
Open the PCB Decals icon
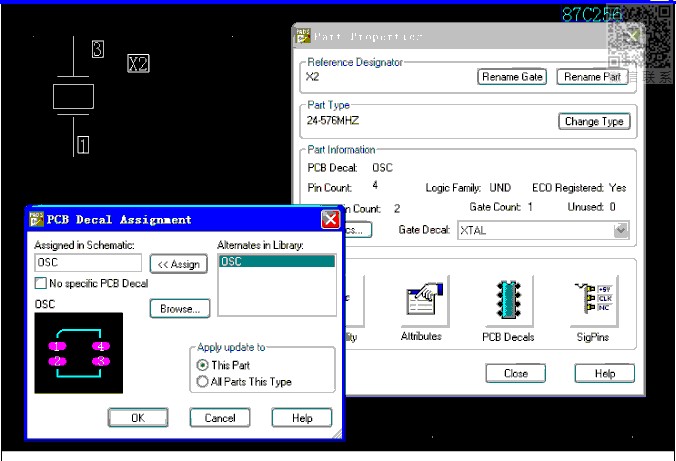tap(509, 301)
